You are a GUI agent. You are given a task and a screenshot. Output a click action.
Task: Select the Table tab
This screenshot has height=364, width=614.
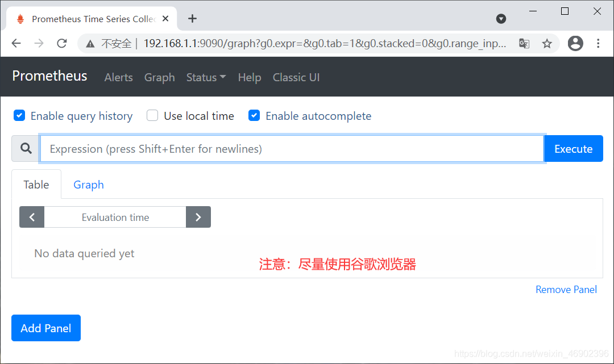(x=36, y=185)
